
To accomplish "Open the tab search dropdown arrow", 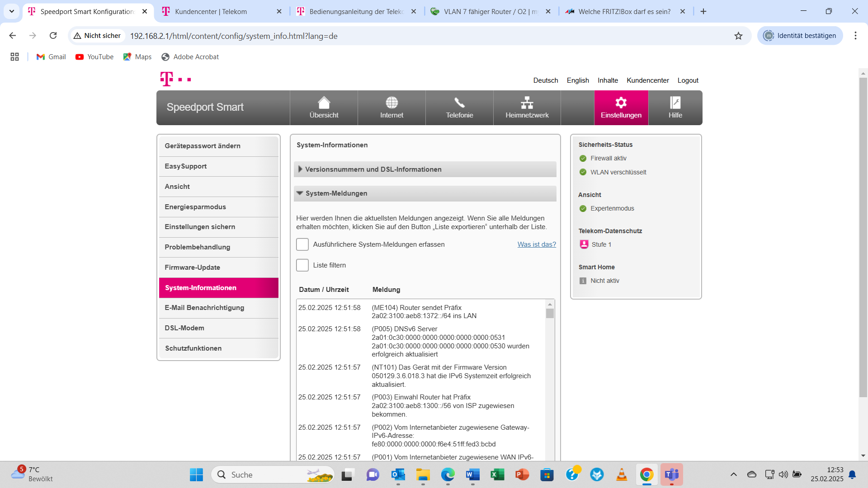I will (x=12, y=11).
